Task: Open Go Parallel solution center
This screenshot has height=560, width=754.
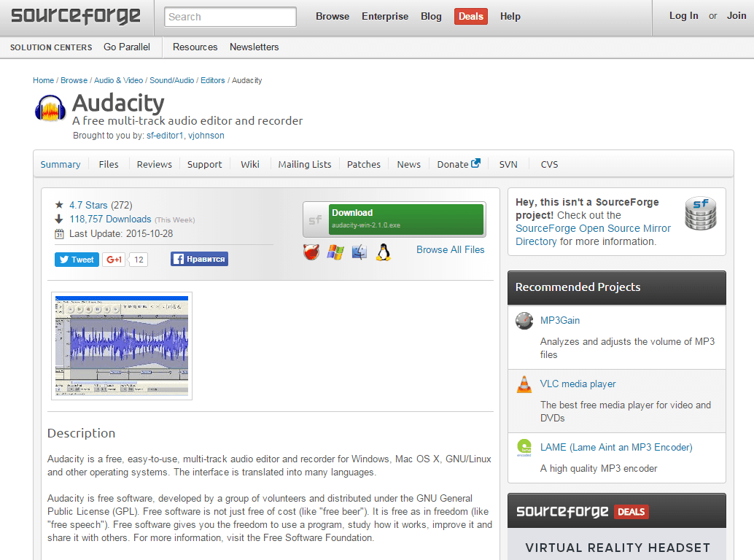Action: [x=127, y=47]
